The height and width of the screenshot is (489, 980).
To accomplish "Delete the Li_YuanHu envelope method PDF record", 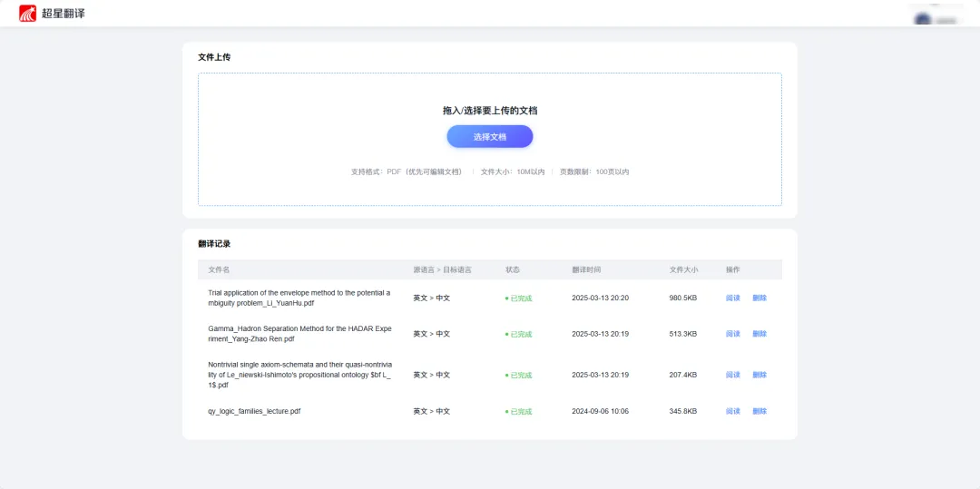I will pos(759,298).
